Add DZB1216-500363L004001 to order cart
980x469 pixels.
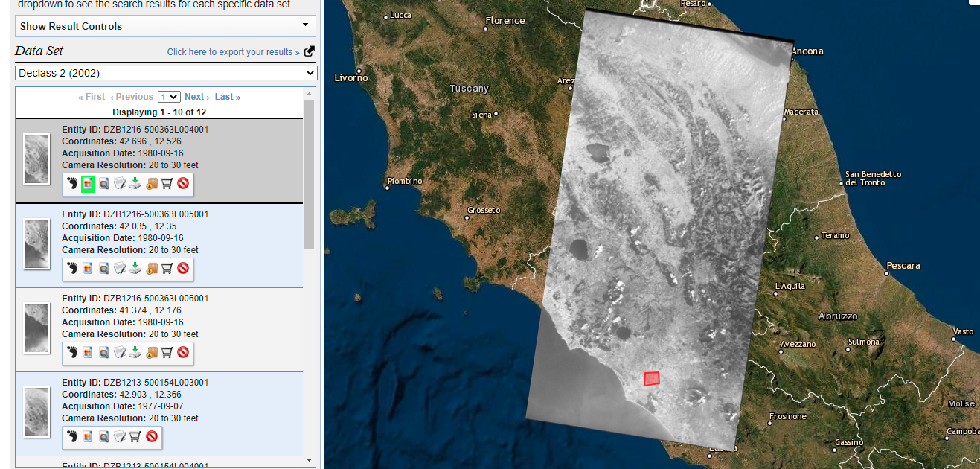167,183
